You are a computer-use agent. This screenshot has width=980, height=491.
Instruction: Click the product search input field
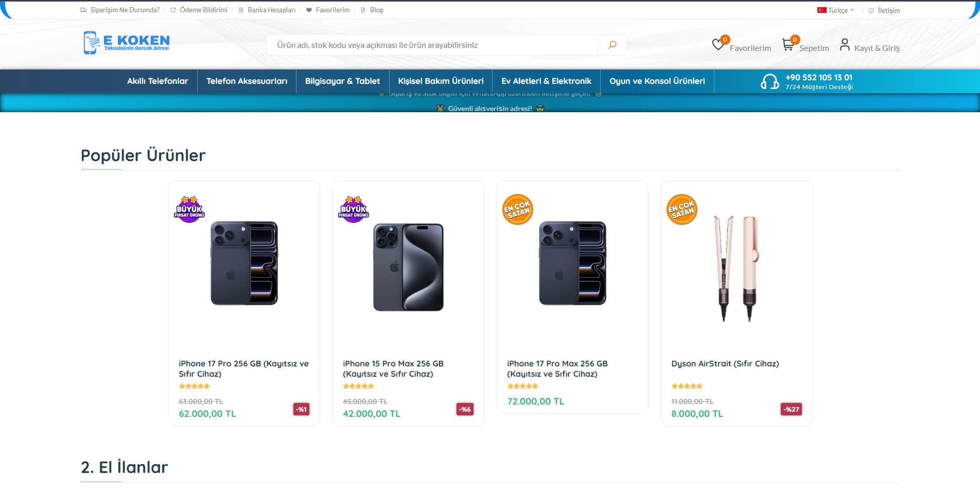click(x=432, y=45)
